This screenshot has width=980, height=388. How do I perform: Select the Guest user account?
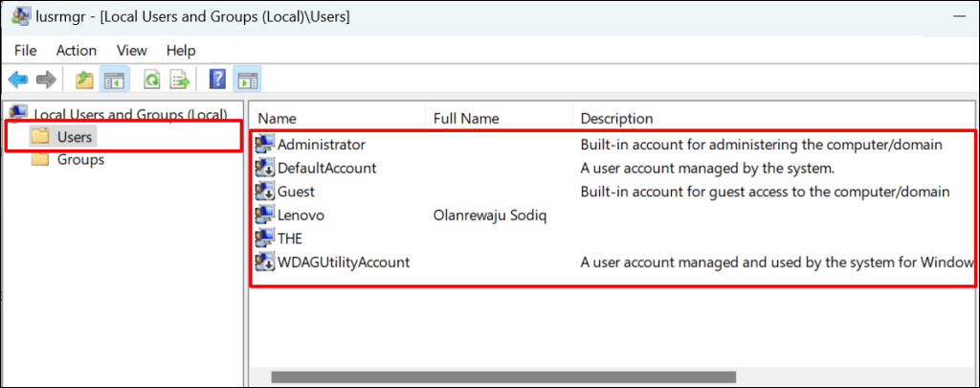pos(296,191)
